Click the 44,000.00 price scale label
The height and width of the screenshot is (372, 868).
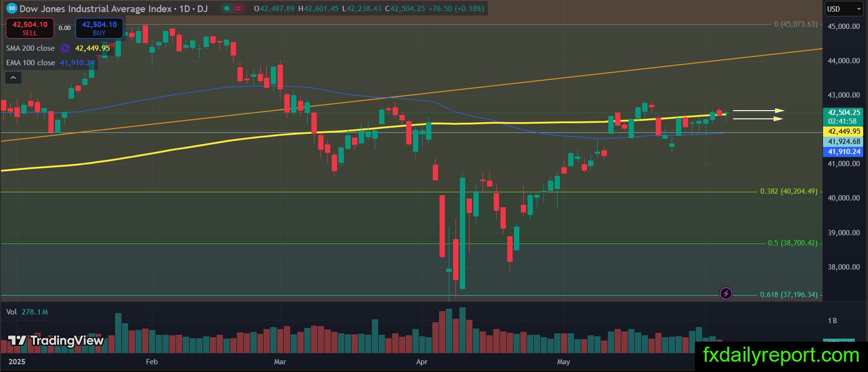pyautogui.click(x=844, y=61)
